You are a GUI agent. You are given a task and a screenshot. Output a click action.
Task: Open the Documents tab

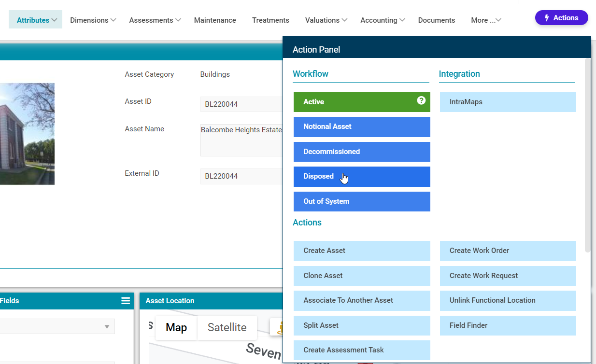(x=436, y=20)
